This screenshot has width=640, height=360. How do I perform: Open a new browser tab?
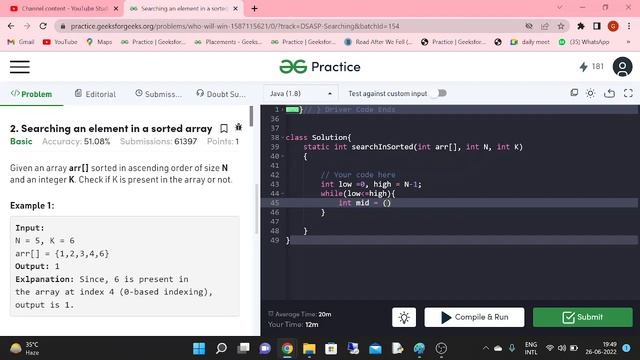[254, 8]
